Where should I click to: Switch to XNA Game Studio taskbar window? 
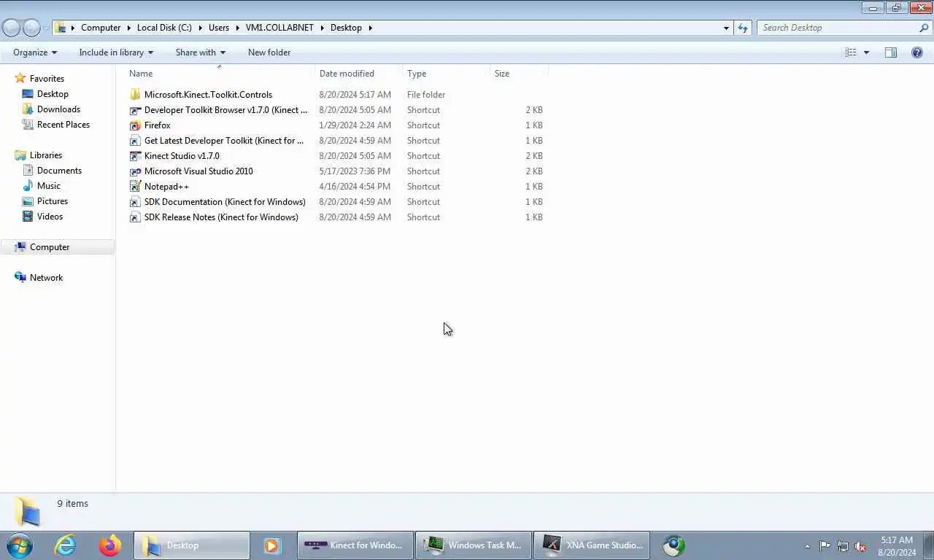click(x=591, y=545)
